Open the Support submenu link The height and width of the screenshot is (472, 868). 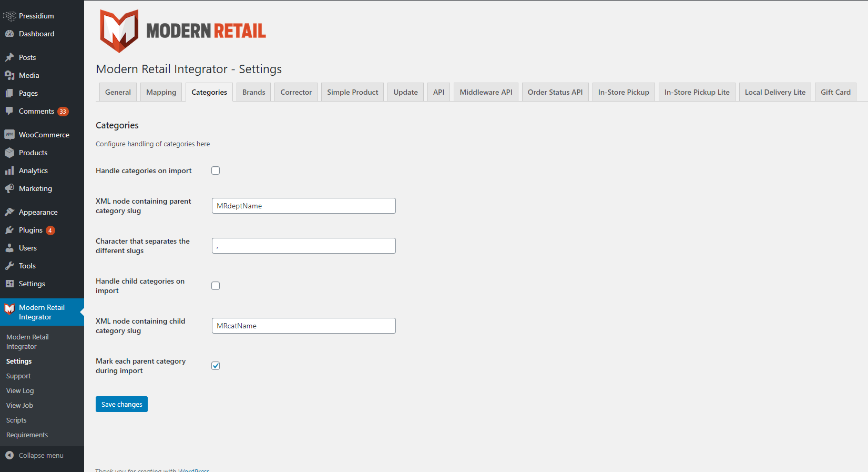pyautogui.click(x=18, y=376)
